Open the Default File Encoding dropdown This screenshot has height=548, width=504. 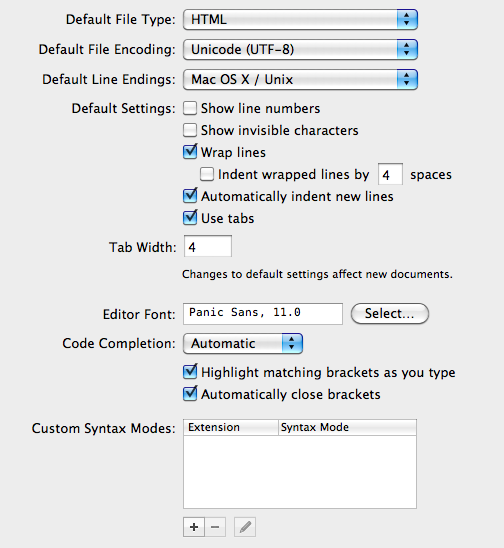pos(300,50)
